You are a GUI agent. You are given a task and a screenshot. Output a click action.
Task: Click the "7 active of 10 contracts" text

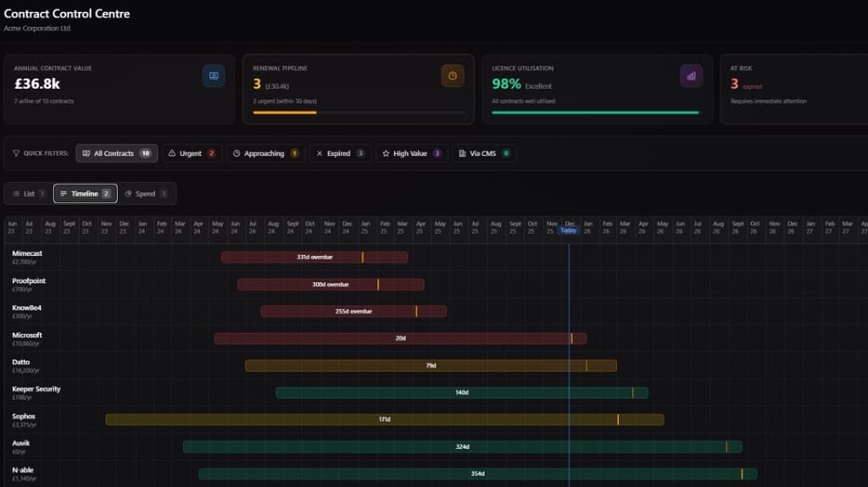[x=44, y=102]
